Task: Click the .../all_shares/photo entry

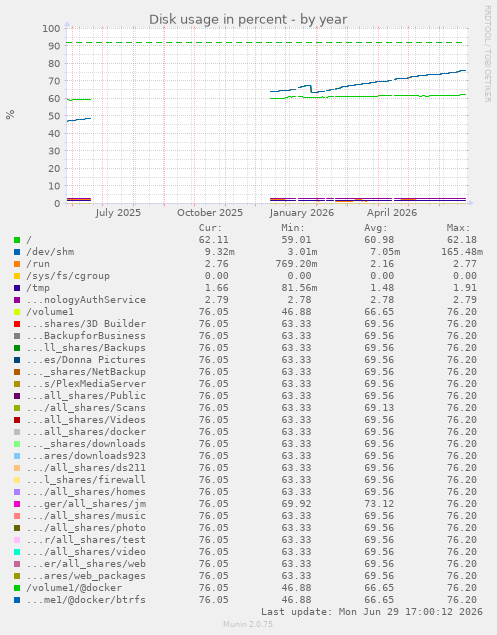Action: (86, 528)
